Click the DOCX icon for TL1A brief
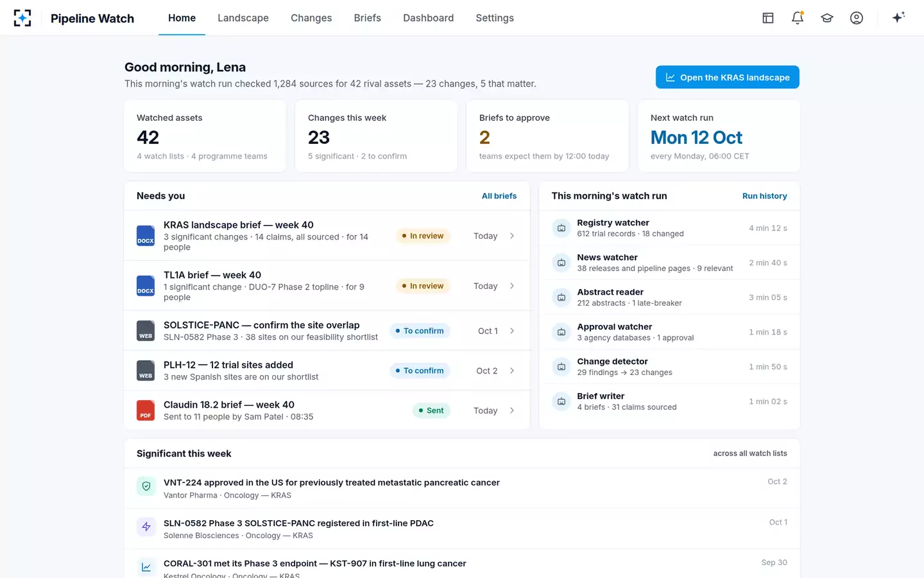Image resolution: width=924 pixels, height=578 pixels. tap(146, 286)
